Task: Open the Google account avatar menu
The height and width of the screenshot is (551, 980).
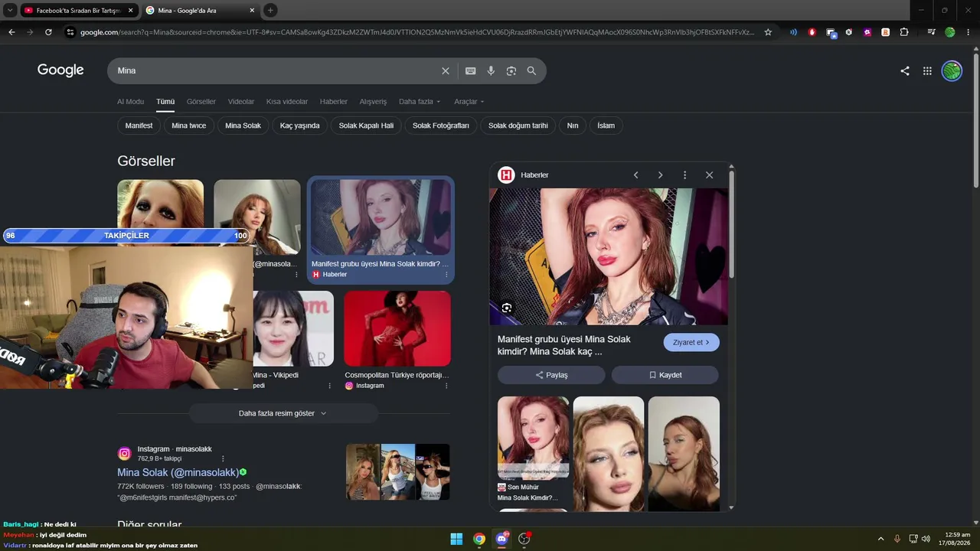Action: click(x=952, y=70)
